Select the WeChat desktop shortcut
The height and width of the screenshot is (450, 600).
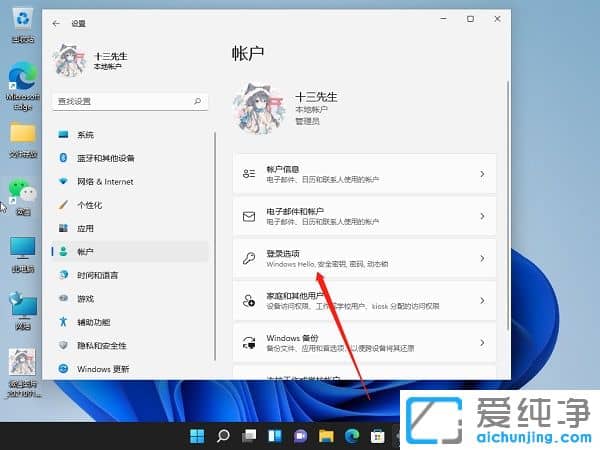23,197
